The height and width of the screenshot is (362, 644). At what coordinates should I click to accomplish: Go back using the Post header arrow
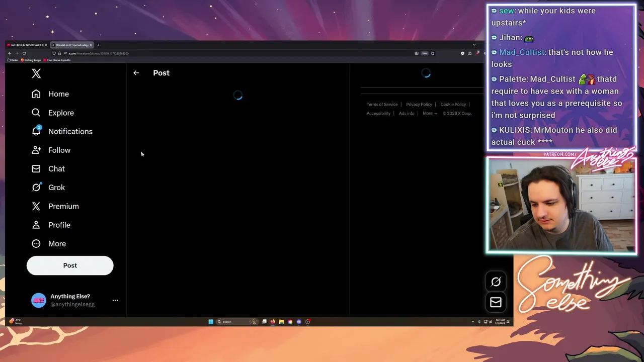pos(136,73)
